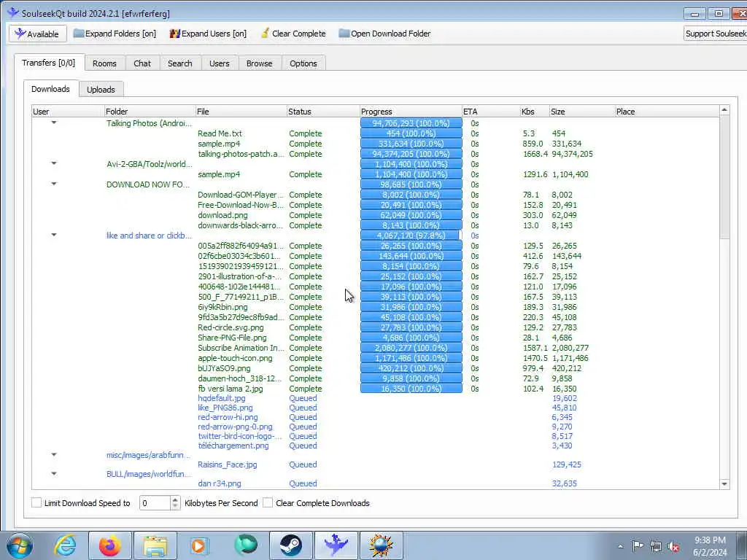Select the Read Me.txt file row
This screenshot has height=560, width=747.
[376, 133]
